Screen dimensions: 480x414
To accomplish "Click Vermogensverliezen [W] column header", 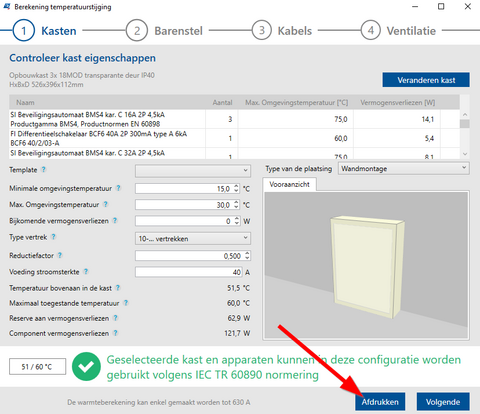I will pyautogui.click(x=397, y=103).
